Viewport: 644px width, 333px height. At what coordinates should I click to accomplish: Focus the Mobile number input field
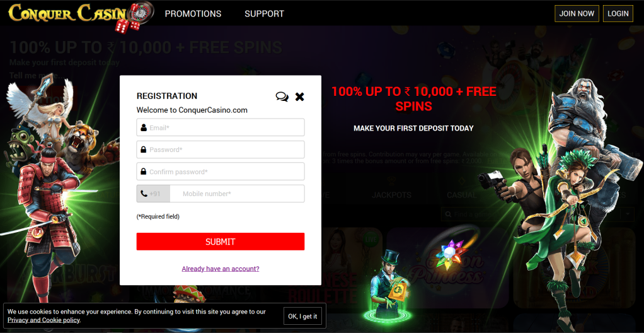point(237,194)
